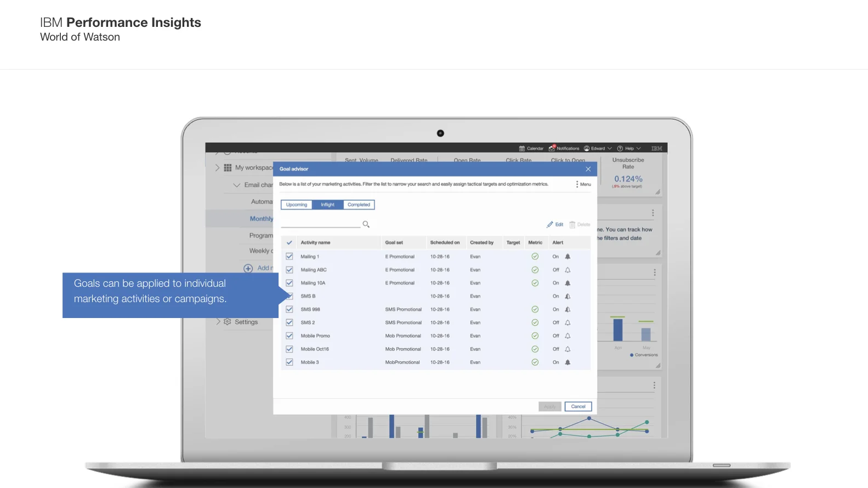Click the alert bell for Mailing 1
Viewport: 868px width, 488px height.
click(x=568, y=257)
